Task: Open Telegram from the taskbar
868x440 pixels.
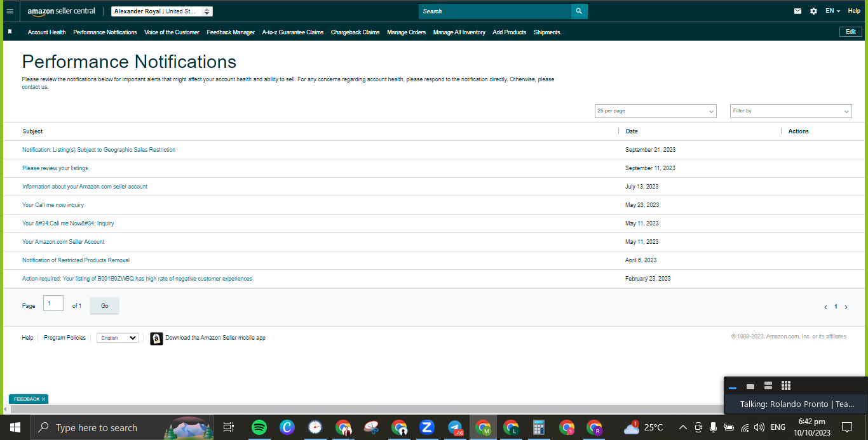Action: [x=455, y=427]
